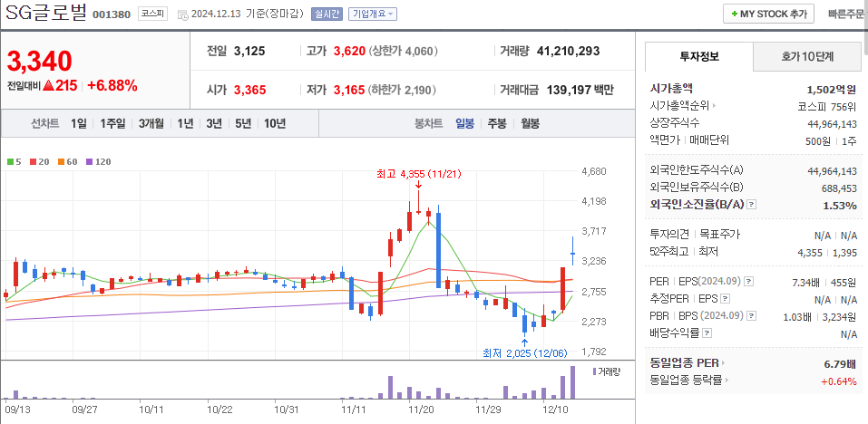Click the 7.34배 PER value
This screenshot has width=868, height=424.
(x=807, y=282)
